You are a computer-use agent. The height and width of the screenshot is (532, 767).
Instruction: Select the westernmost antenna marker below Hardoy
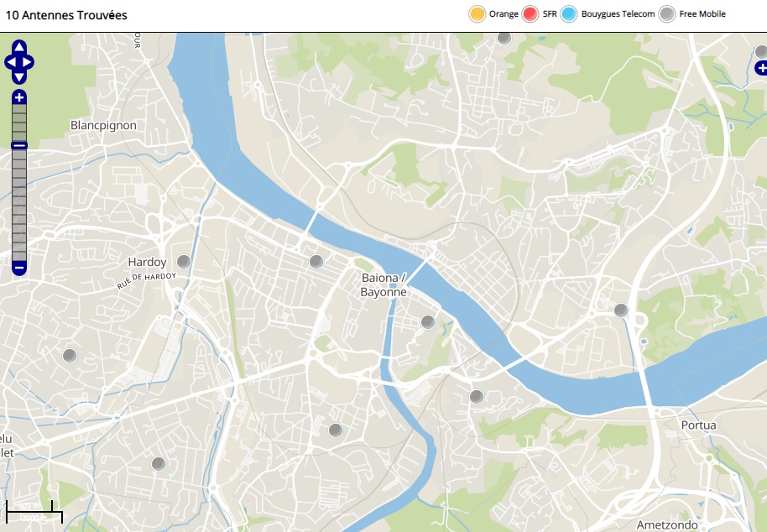70,355
